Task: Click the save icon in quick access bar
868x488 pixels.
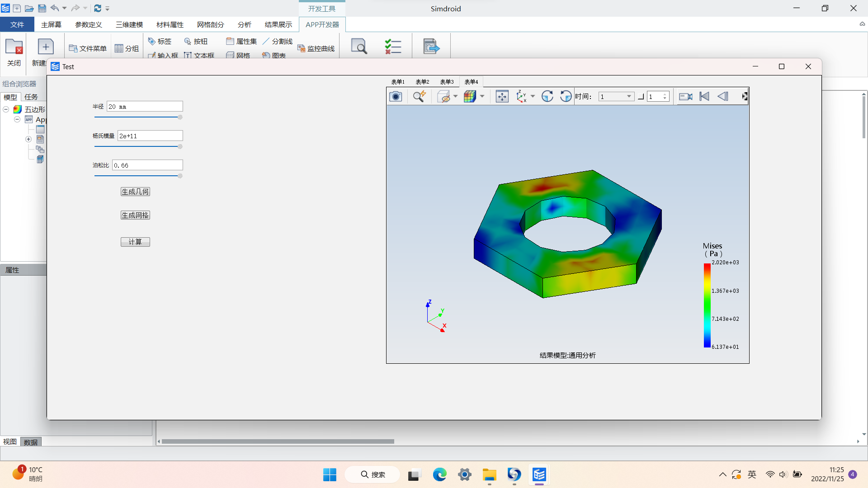Action: (x=42, y=8)
